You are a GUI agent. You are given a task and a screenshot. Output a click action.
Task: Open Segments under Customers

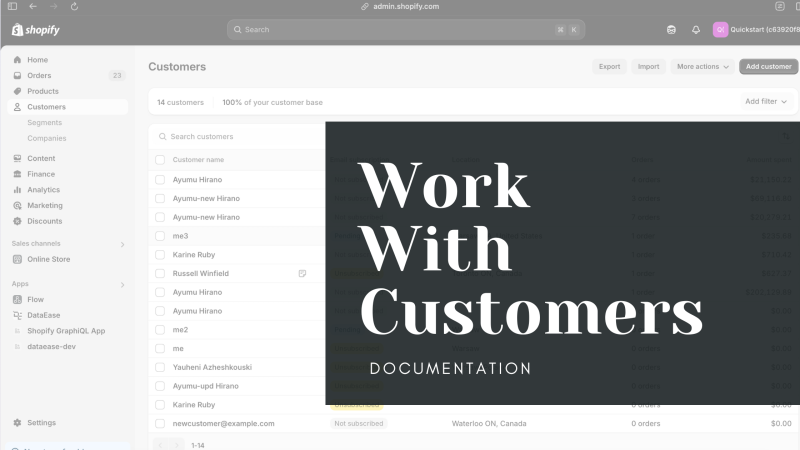tap(44, 122)
